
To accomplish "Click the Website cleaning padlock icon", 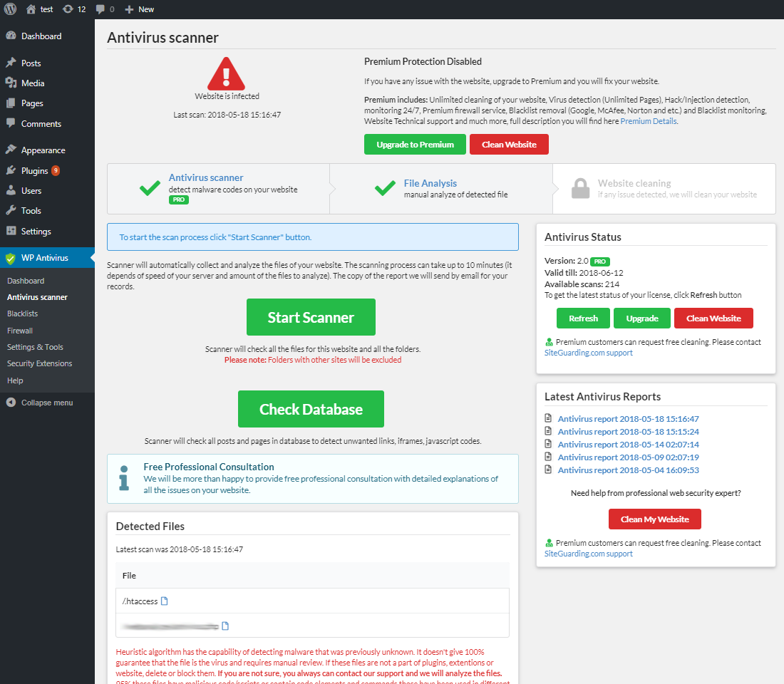I will point(581,189).
